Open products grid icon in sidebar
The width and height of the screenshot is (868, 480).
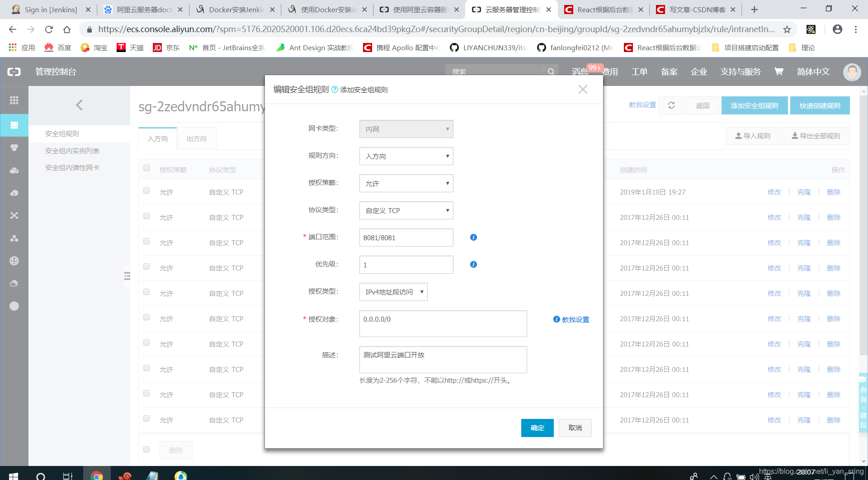pyautogui.click(x=14, y=100)
